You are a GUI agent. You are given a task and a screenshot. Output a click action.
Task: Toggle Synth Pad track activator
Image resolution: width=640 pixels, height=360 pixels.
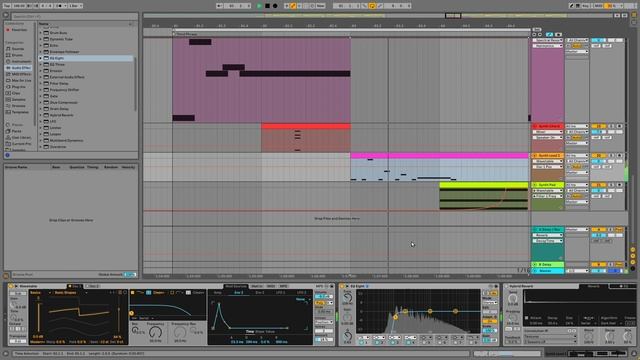point(598,185)
